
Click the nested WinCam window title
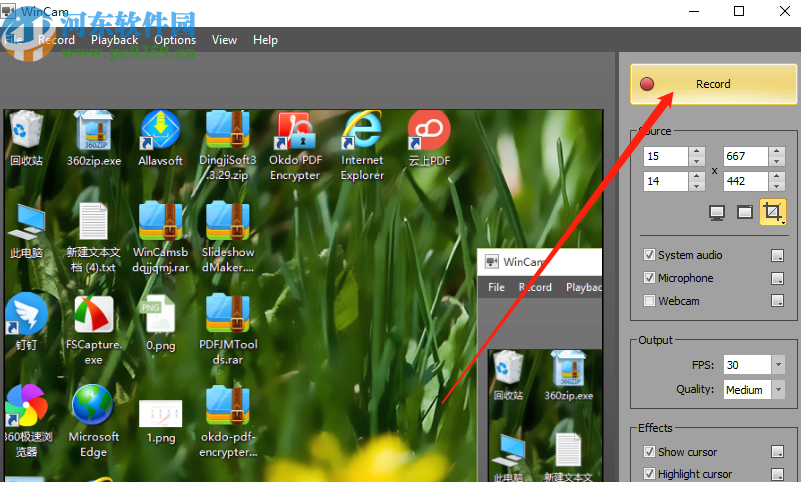tap(523, 262)
